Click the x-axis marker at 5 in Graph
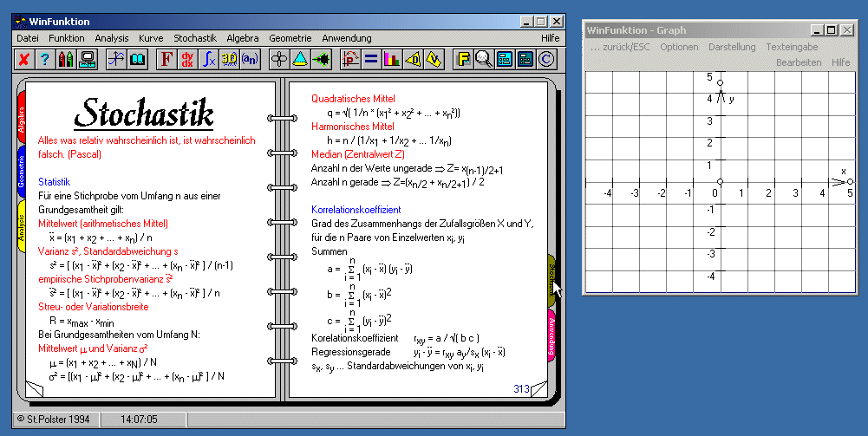Image resolution: width=868 pixels, height=436 pixels. point(851,181)
